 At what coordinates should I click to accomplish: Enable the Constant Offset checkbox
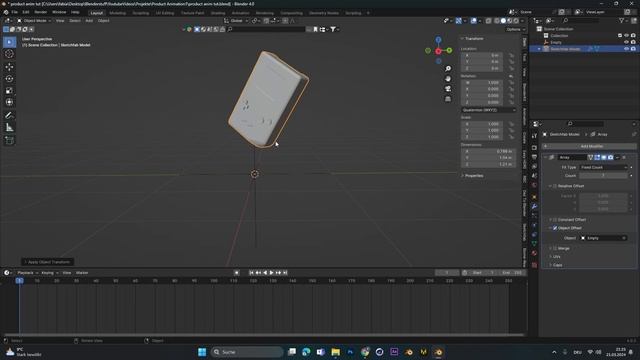tap(555, 220)
